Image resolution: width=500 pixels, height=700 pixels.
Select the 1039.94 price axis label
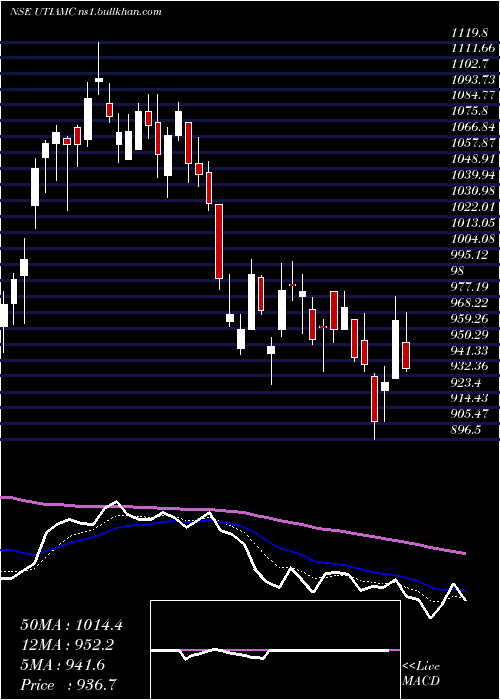pyautogui.click(x=473, y=175)
